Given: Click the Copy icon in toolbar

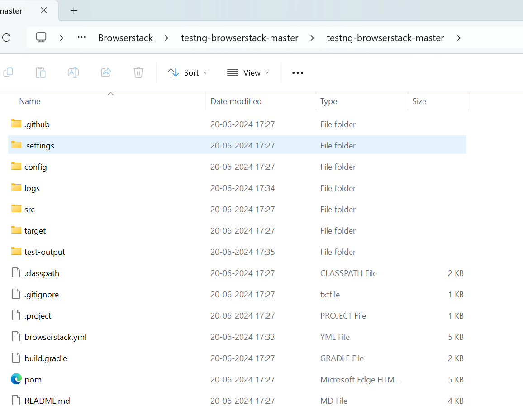Looking at the screenshot, I should pyautogui.click(x=8, y=72).
